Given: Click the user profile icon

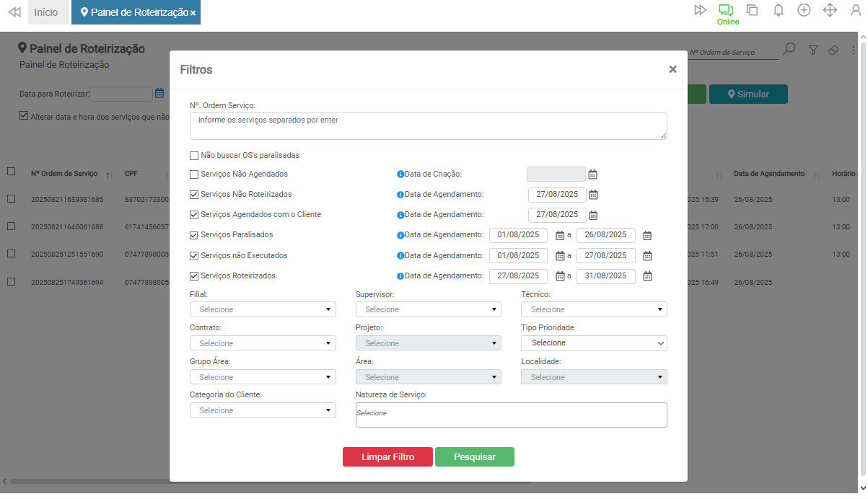Looking at the screenshot, I should tap(856, 10).
